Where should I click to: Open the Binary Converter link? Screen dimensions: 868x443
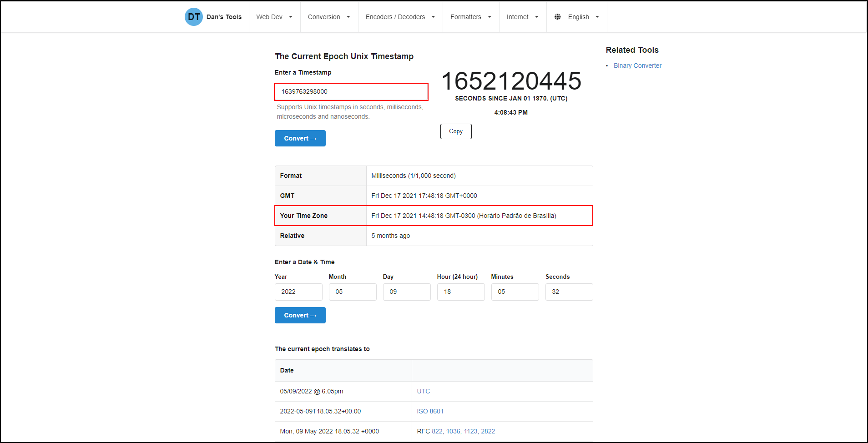coord(637,65)
